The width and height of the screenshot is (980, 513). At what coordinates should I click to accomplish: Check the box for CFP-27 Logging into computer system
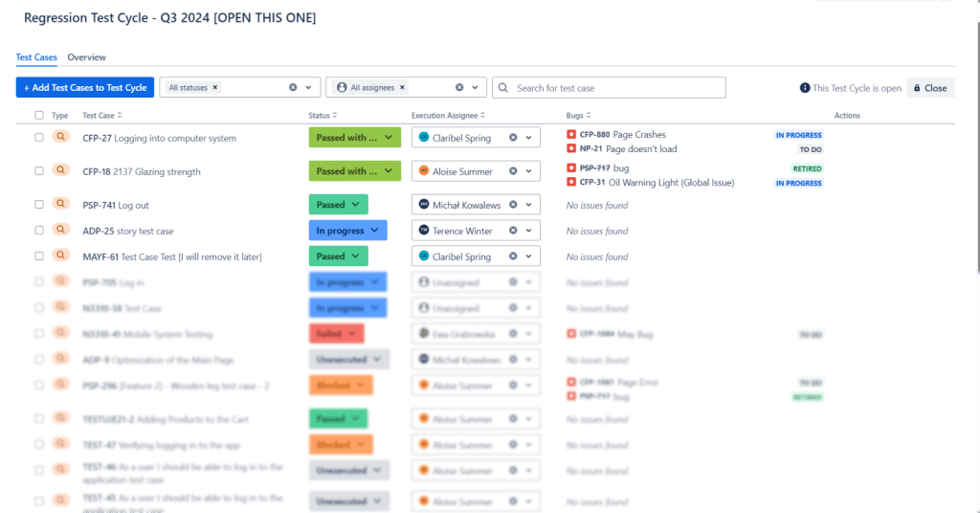pos(39,138)
